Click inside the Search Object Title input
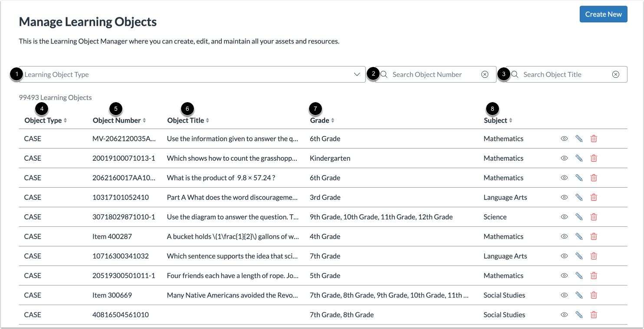 point(560,74)
